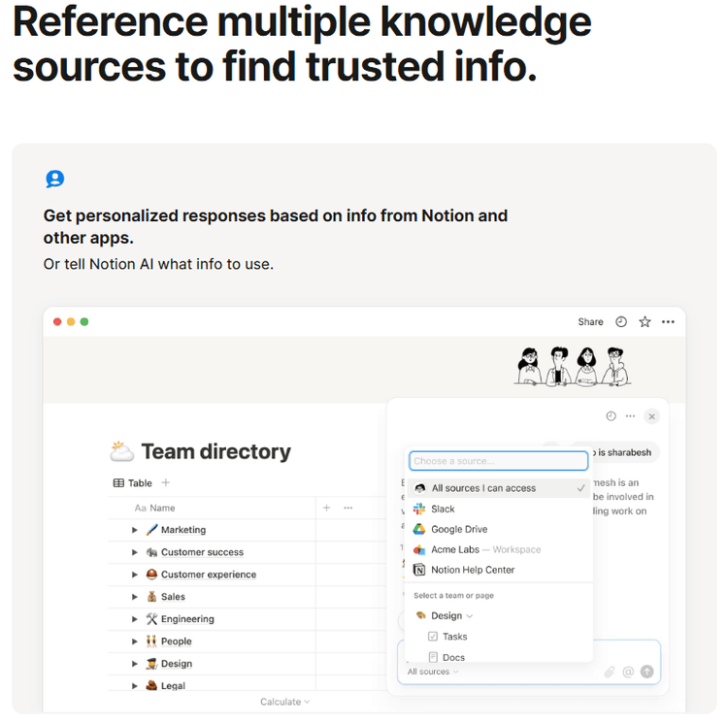
Task: Add a new table view with plus
Action: pyautogui.click(x=166, y=483)
